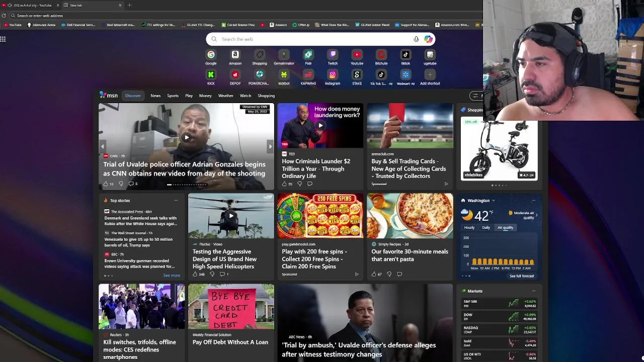Screen dimensions: 644x362
Task: Switch weather view to Daily
Action: coord(486,228)
